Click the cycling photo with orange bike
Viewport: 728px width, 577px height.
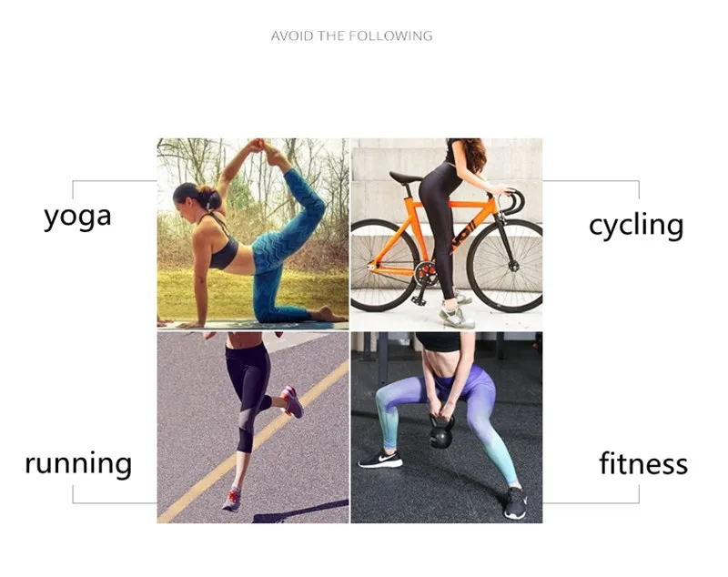447,234
